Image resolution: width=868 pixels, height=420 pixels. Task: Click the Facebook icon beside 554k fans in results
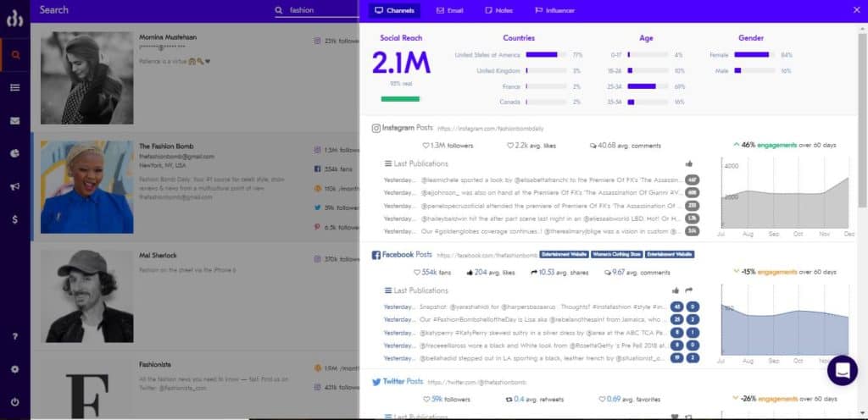pyautogui.click(x=318, y=169)
